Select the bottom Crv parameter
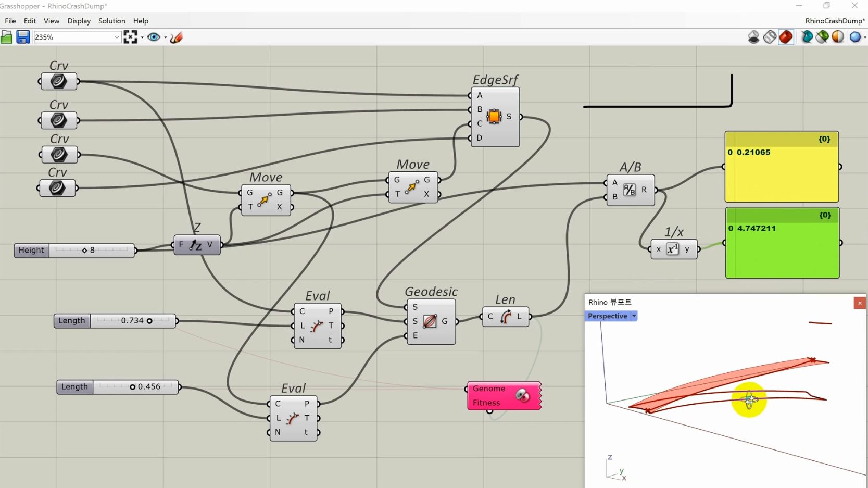 [x=57, y=188]
